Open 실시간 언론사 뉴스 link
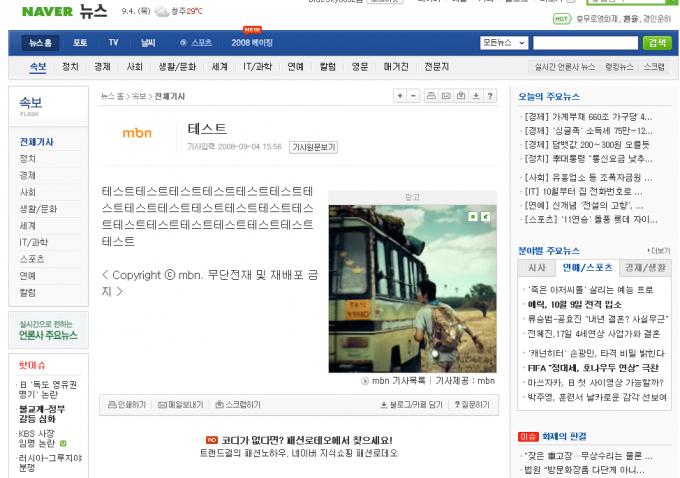 [564, 67]
